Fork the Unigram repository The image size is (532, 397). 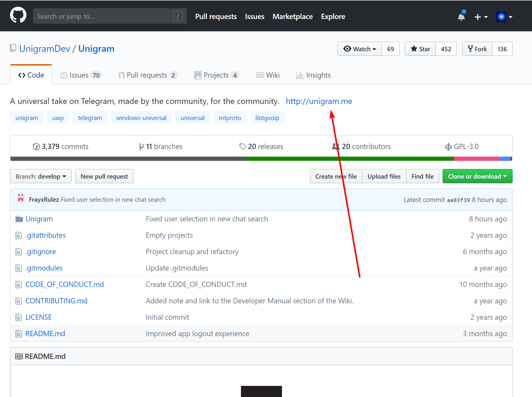pos(477,49)
